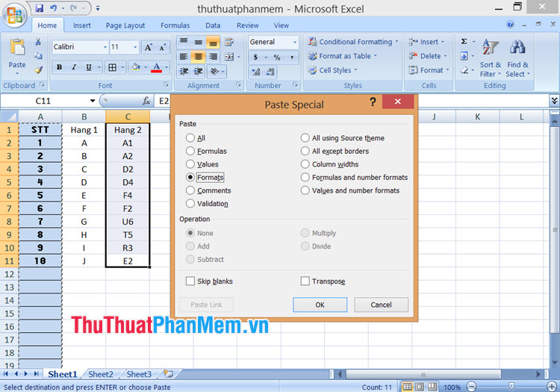Click the Cut scissors icon
The image size is (560, 392).
click(38, 42)
